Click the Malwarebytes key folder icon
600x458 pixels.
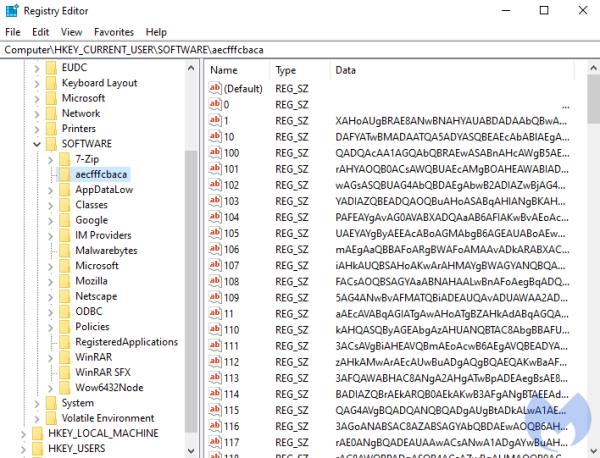64,251
